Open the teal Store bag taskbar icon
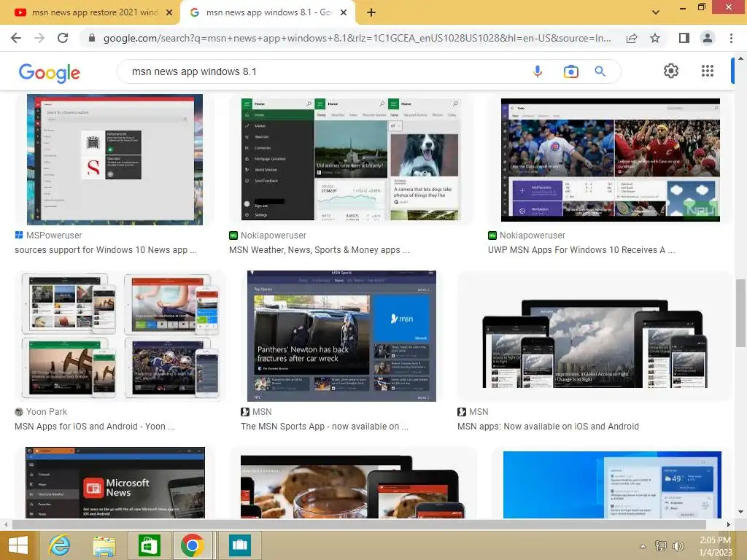Screen dimensions: 747x560 click(239, 545)
